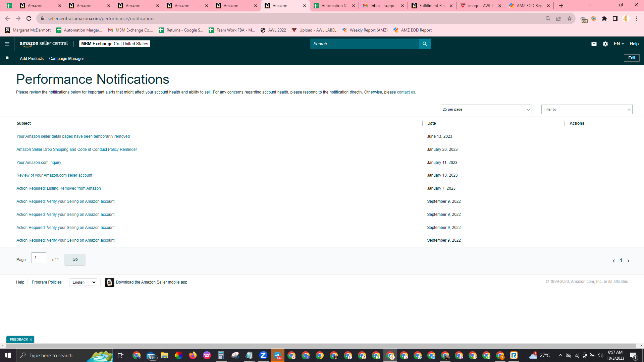Open Campaign Manager in the favorites bar

click(66, 59)
